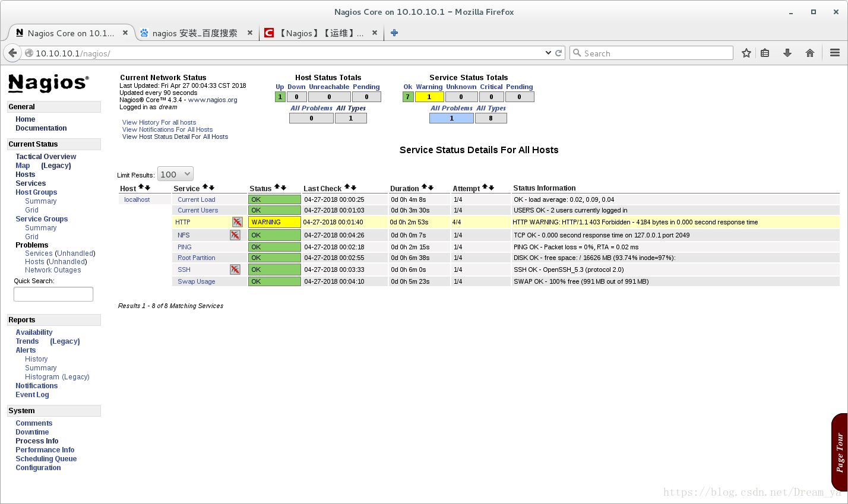The image size is (848, 504).
Task: Click yellow Warning service count box
Action: tap(429, 97)
